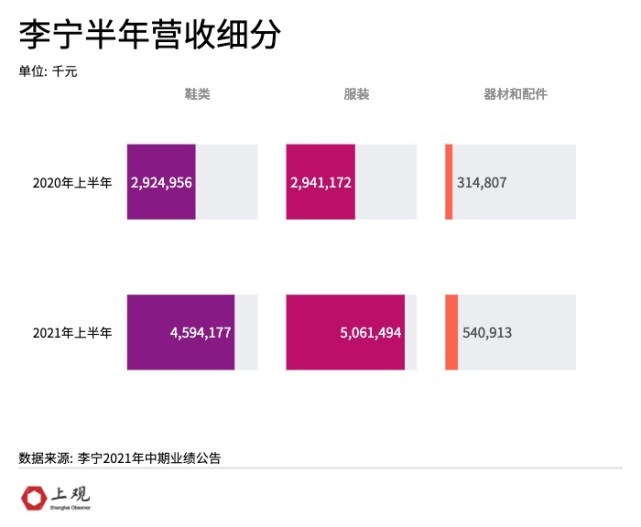This screenshot has width=641, height=527.
Task: Open the data source 李宁2021年中期业绩公告
Action: [149, 458]
